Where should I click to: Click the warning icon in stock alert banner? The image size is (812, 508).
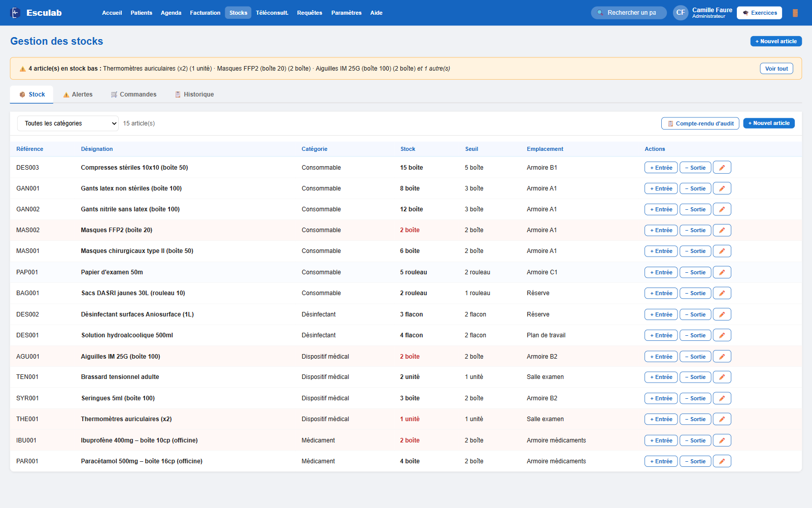(x=23, y=69)
